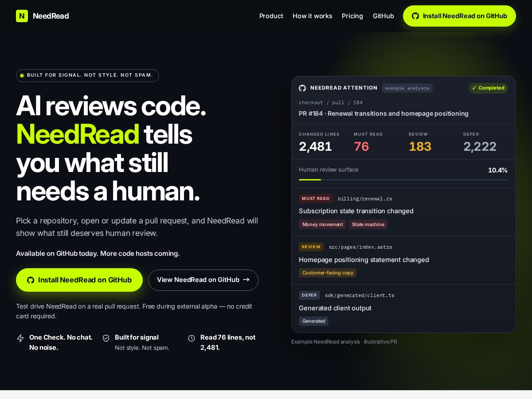Click the lightning bolt icon beside One Check

tap(20, 338)
